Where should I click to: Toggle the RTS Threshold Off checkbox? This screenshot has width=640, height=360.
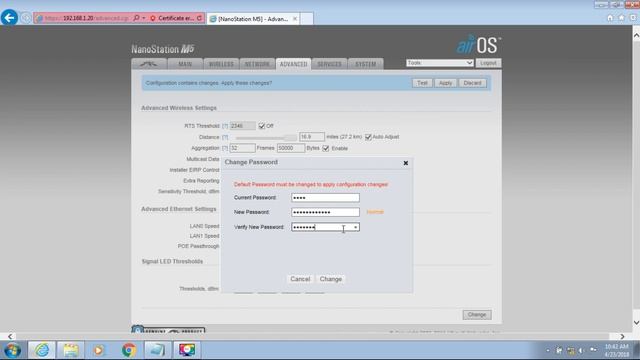point(262,126)
